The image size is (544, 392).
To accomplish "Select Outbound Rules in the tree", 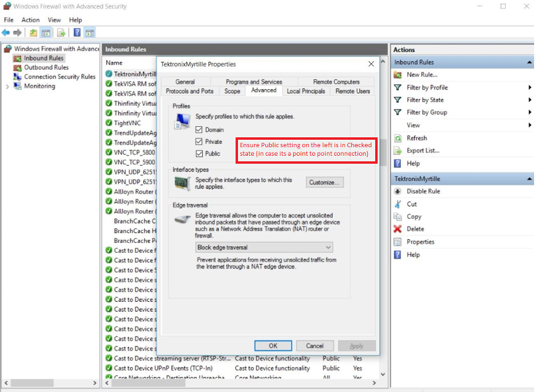I will pyautogui.click(x=46, y=67).
